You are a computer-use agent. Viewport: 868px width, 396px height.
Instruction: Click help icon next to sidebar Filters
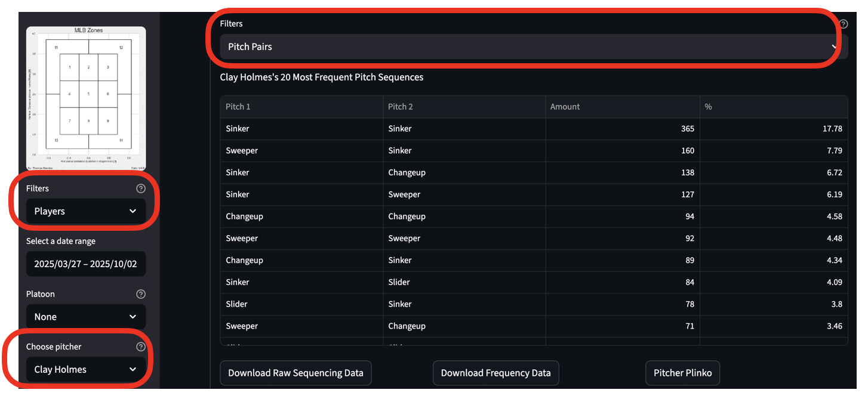(x=141, y=188)
